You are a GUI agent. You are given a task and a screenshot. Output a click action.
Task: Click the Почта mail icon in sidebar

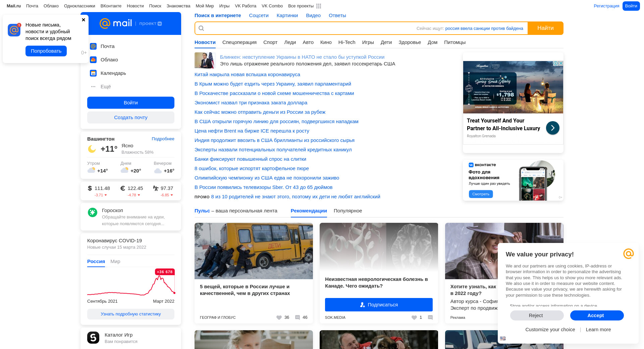[x=93, y=46]
